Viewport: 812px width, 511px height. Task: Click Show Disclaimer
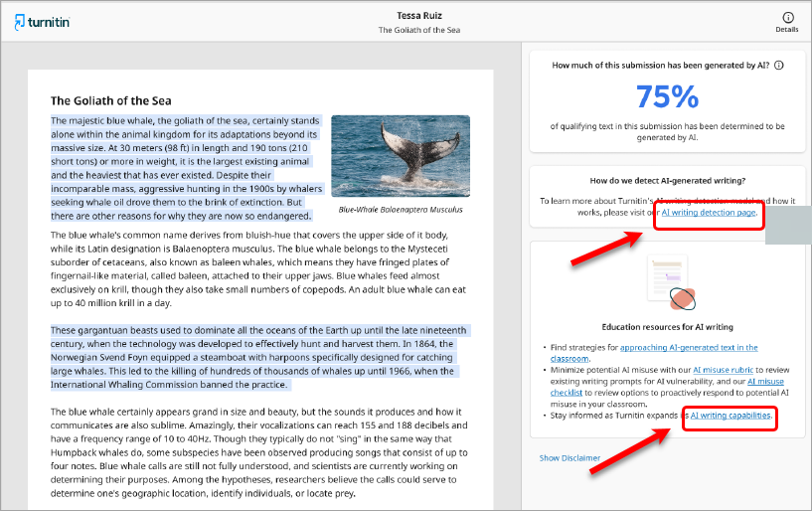click(x=569, y=458)
